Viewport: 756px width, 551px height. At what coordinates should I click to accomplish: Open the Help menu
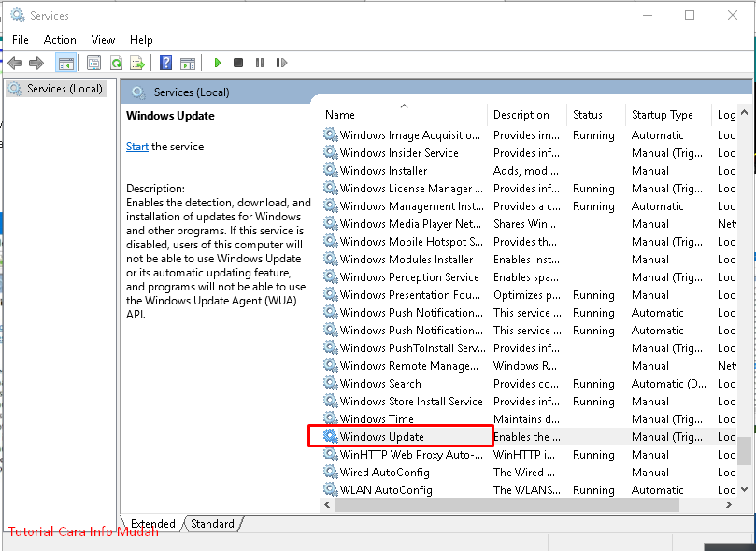(x=141, y=40)
